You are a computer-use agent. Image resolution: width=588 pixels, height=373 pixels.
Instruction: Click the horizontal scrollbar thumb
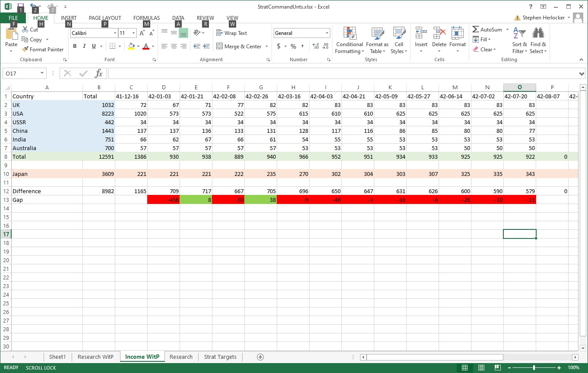435,357
